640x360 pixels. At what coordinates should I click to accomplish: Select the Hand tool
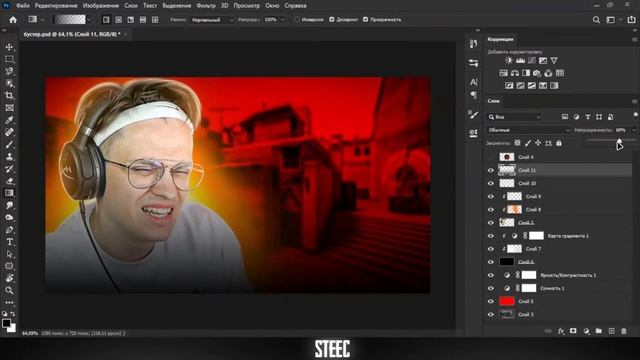click(x=9, y=278)
